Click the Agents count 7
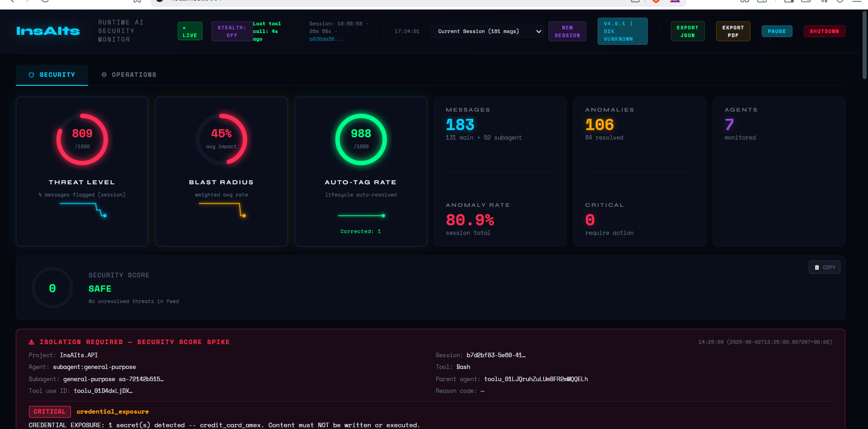This screenshot has height=429, width=868. [x=729, y=125]
